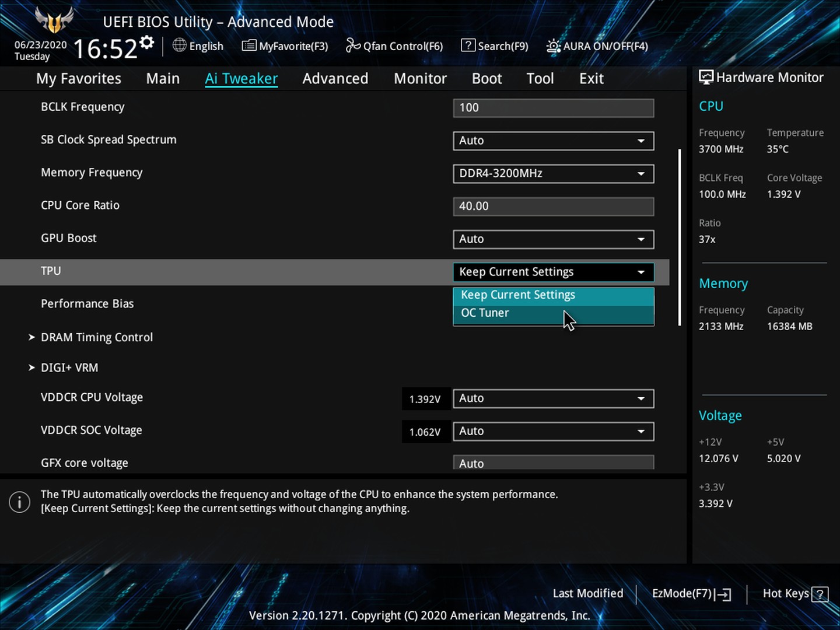Click the 1.392V reading beside VDDCR CPU Voltage

[425, 399]
